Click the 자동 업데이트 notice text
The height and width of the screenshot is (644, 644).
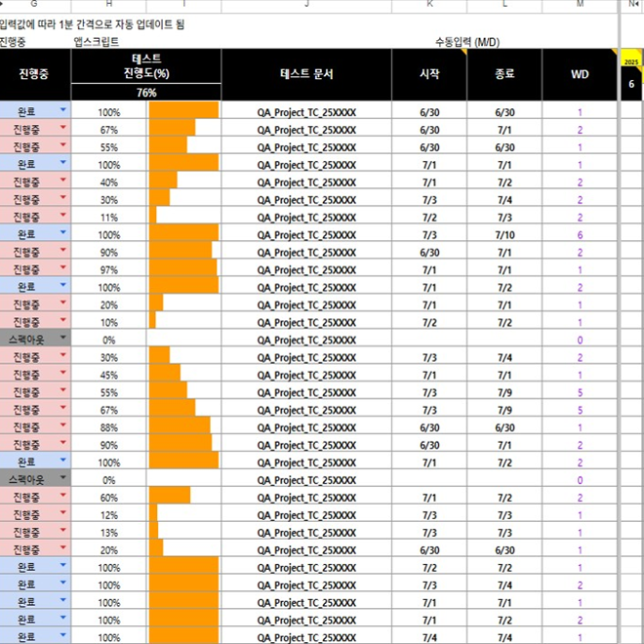(92, 24)
